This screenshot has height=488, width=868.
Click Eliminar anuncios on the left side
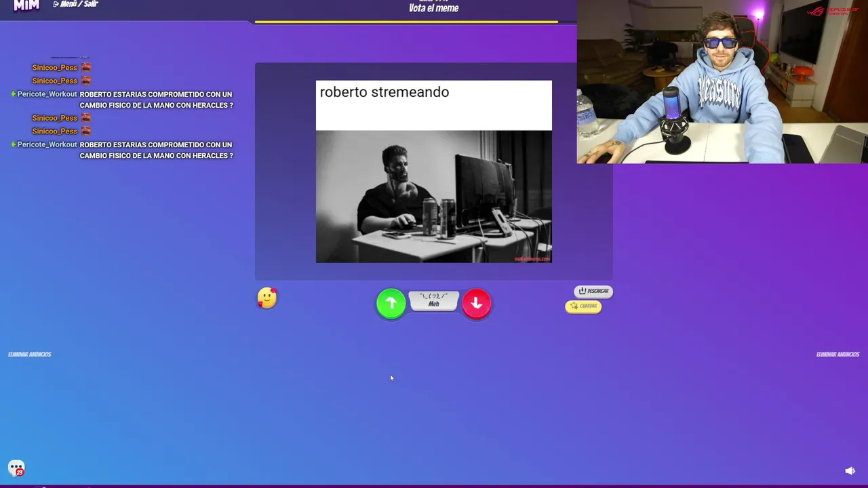(x=30, y=354)
